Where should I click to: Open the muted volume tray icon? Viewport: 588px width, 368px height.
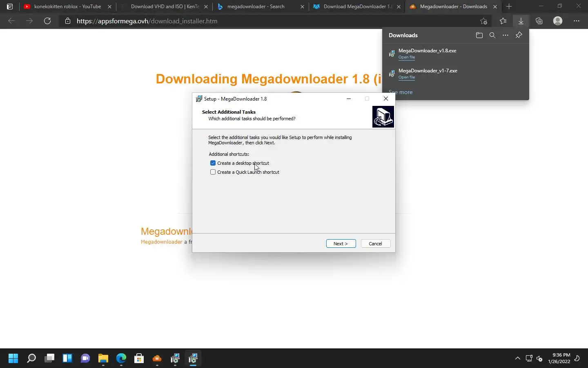coord(539,359)
